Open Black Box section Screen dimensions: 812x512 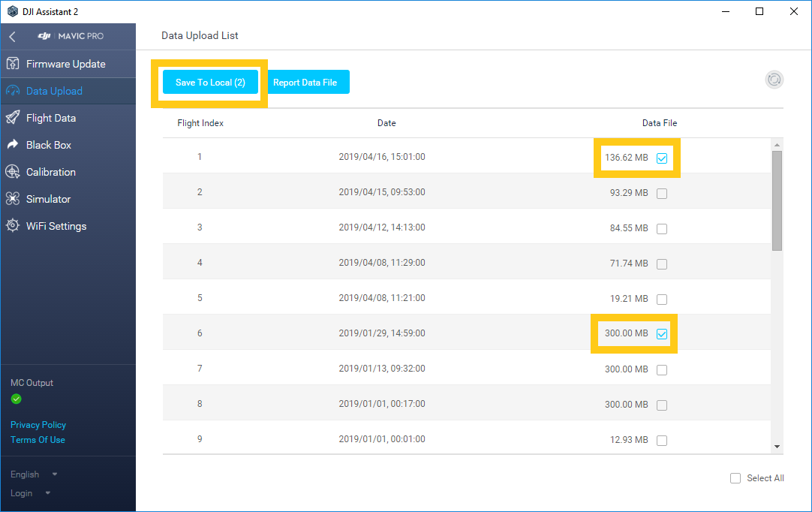click(68, 145)
